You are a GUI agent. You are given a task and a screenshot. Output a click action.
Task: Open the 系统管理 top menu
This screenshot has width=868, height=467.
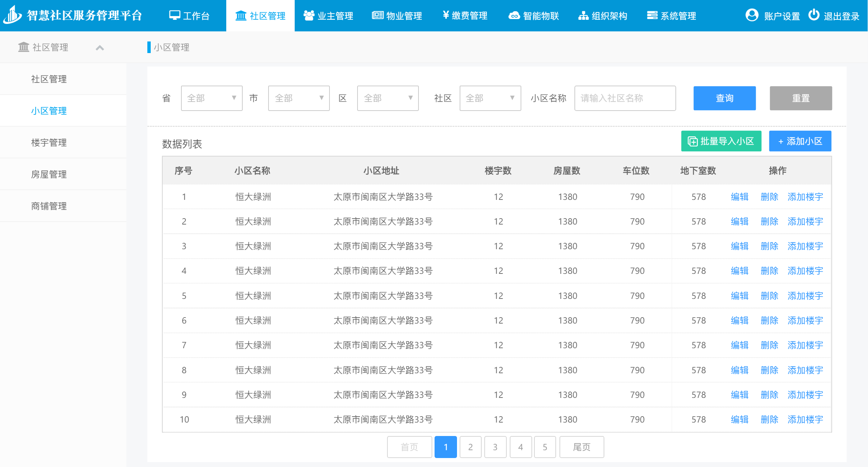pos(671,16)
